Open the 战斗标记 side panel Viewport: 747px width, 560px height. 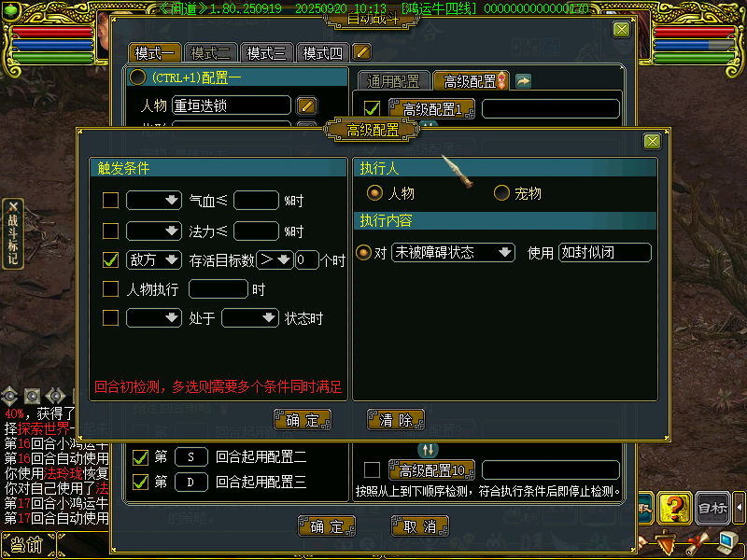pos(13,234)
